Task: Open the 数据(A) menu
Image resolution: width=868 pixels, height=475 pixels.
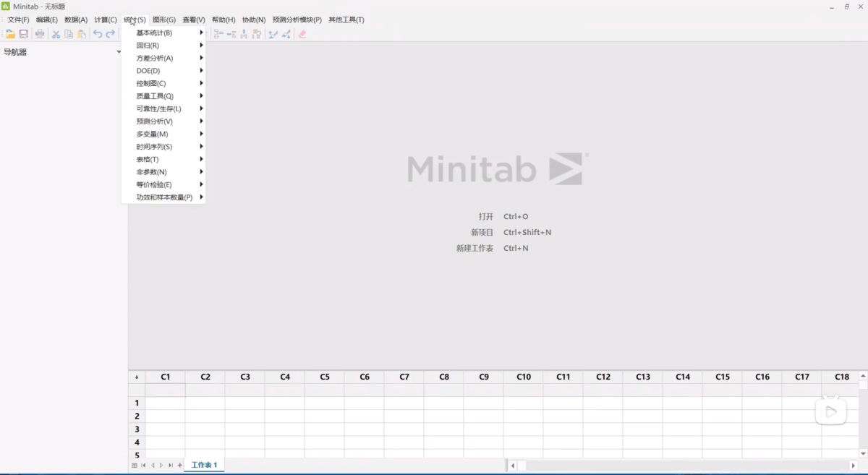Action: point(76,20)
